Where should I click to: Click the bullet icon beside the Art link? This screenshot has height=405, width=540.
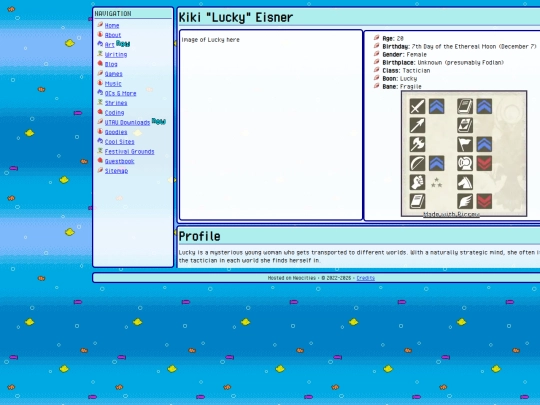pyautogui.click(x=100, y=44)
